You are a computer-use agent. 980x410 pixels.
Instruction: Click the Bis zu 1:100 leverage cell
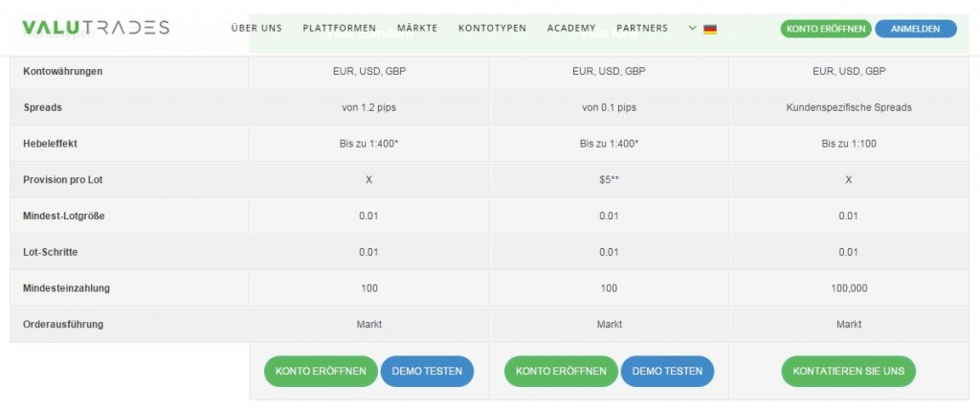pyautogui.click(x=849, y=144)
